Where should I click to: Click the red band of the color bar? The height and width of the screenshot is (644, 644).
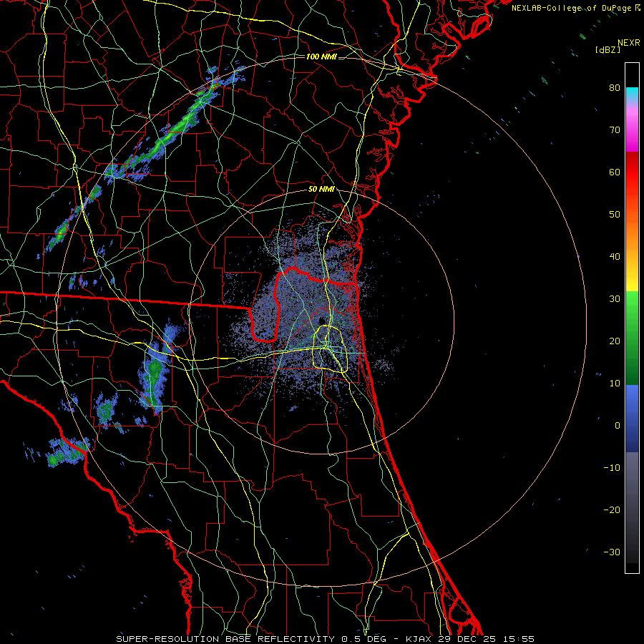click(632, 171)
